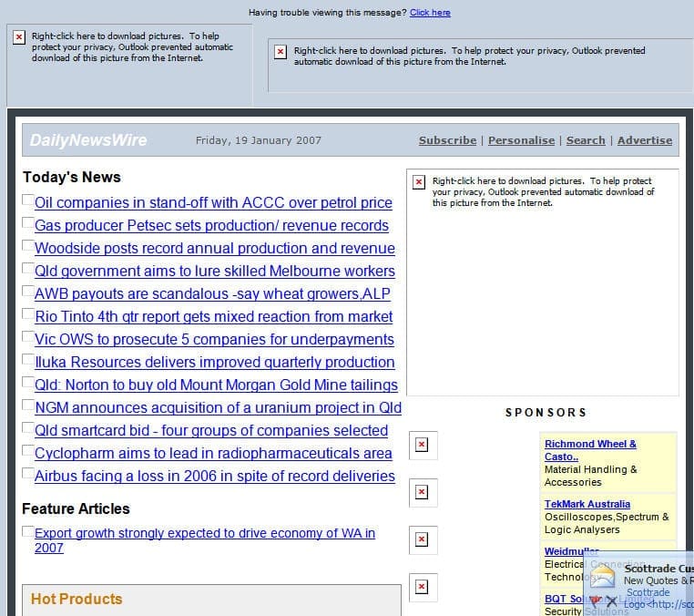Open the Advertise link in header
This screenshot has height=616, width=694.
tap(645, 140)
